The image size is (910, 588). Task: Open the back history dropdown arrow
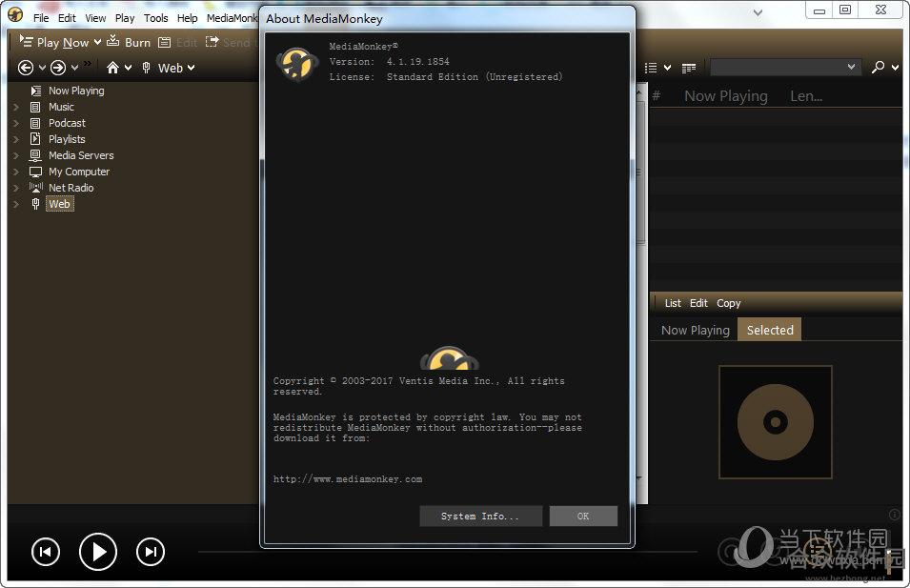click(42, 68)
